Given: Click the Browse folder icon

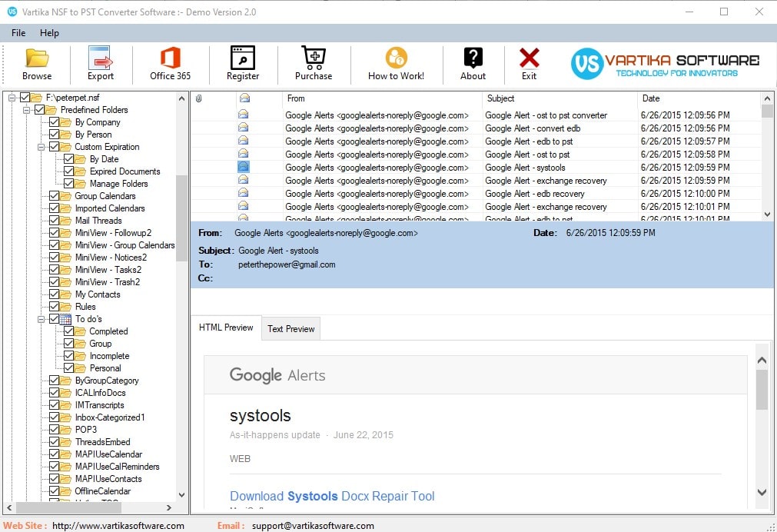Looking at the screenshot, I should pos(37,59).
